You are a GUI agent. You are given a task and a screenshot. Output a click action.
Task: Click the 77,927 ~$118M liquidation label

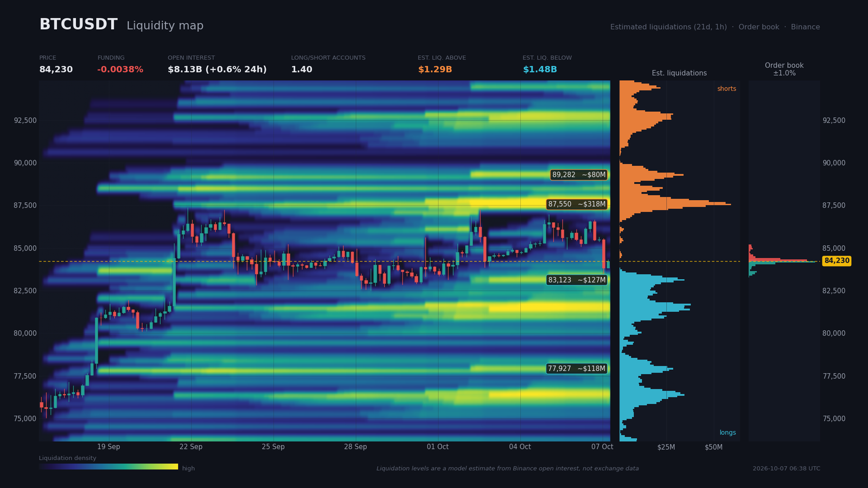point(577,369)
